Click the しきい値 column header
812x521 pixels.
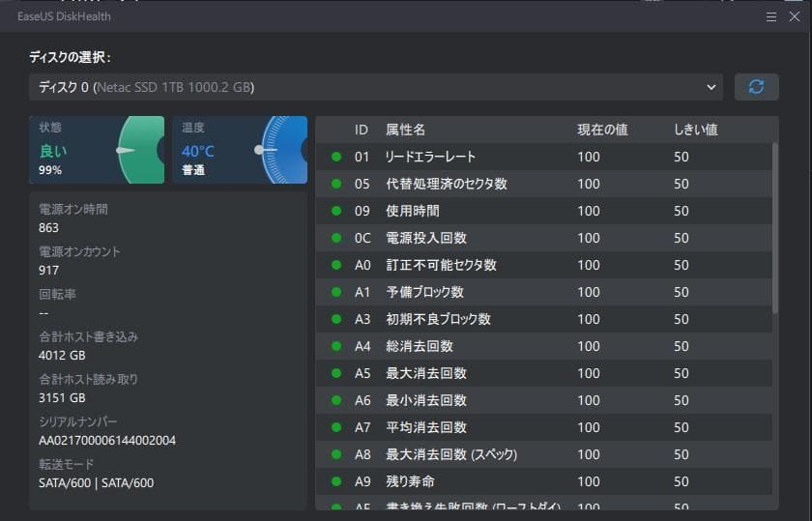coord(695,130)
